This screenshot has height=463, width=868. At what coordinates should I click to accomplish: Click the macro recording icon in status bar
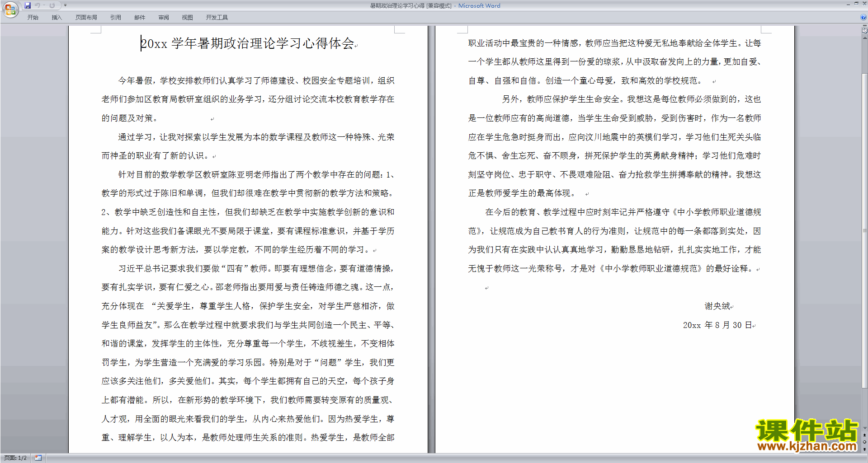[x=38, y=458]
